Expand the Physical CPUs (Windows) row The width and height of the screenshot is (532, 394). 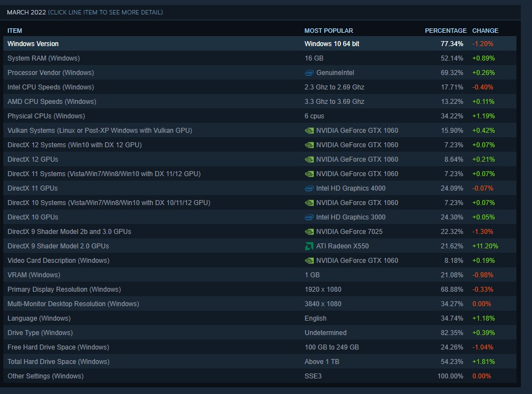click(x=46, y=116)
